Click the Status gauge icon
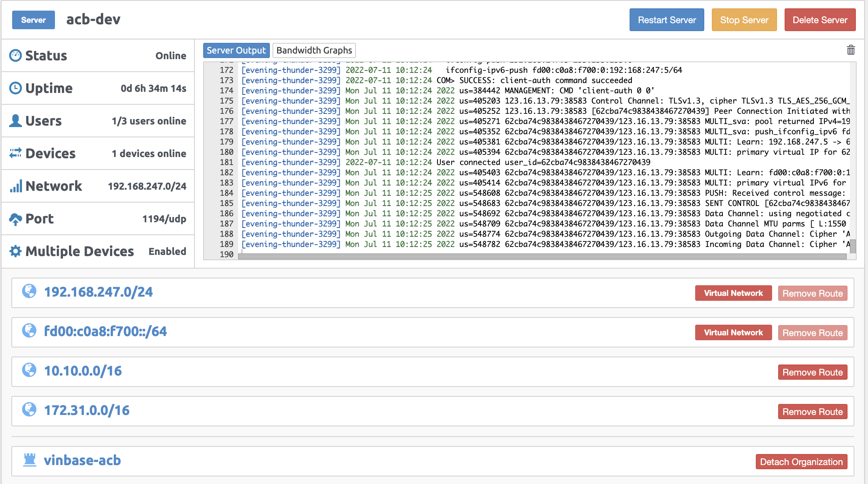The width and height of the screenshot is (868, 484). pos(16,55)
